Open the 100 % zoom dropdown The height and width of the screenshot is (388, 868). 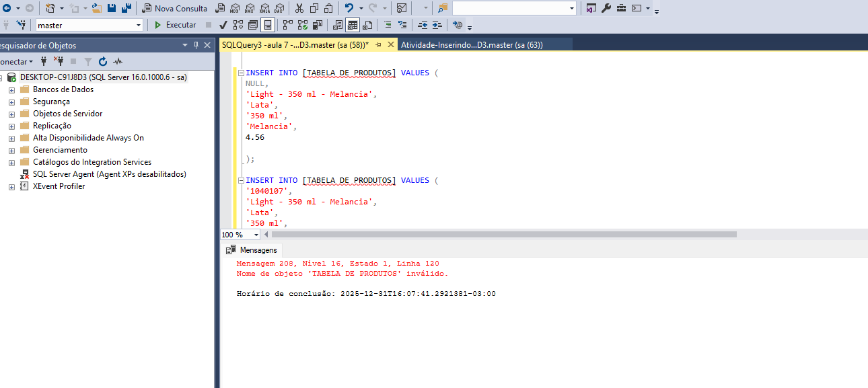[x=256, y=235]
